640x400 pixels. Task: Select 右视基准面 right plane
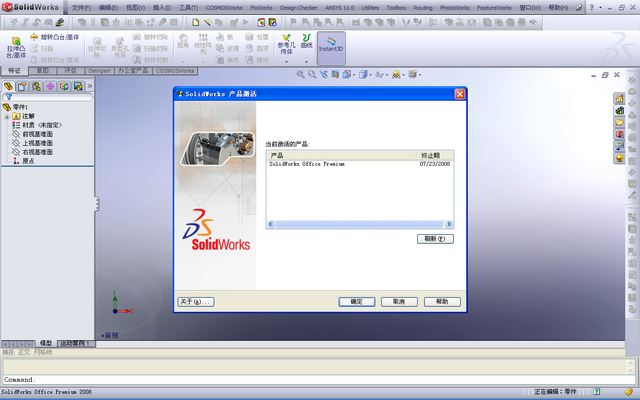[33, 152]
